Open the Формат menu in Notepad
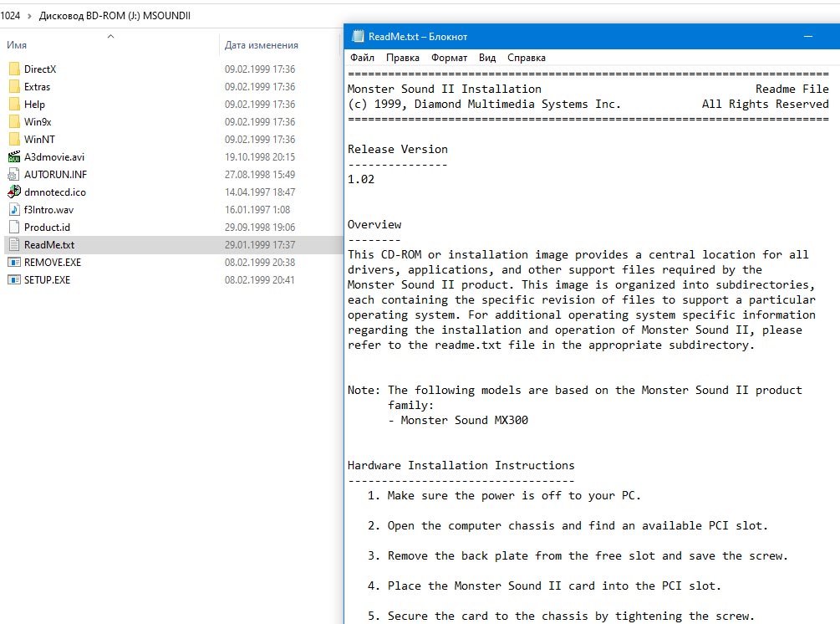 [x=449, y=58]
